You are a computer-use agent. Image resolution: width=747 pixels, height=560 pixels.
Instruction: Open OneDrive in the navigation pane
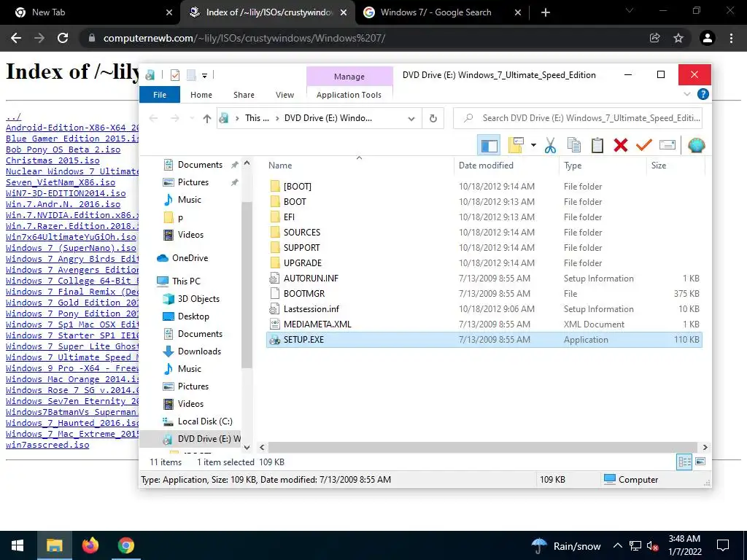[x=190, y=258]
